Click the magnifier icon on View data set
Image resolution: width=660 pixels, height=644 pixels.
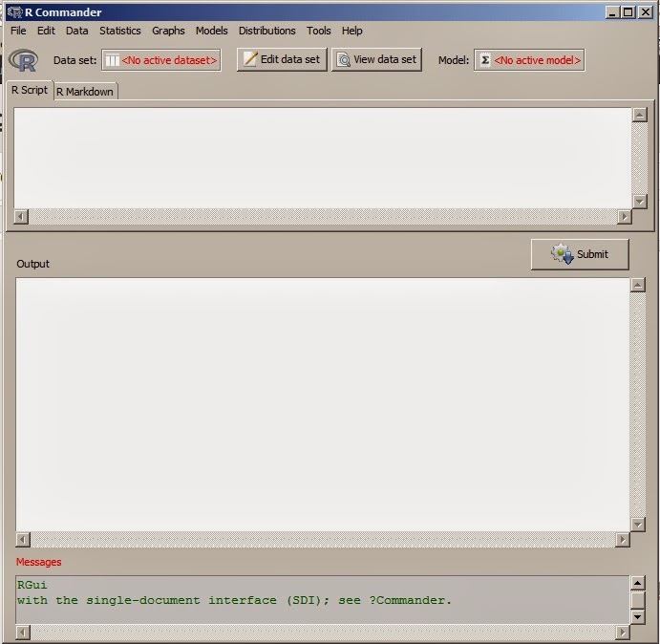(344, 60)
